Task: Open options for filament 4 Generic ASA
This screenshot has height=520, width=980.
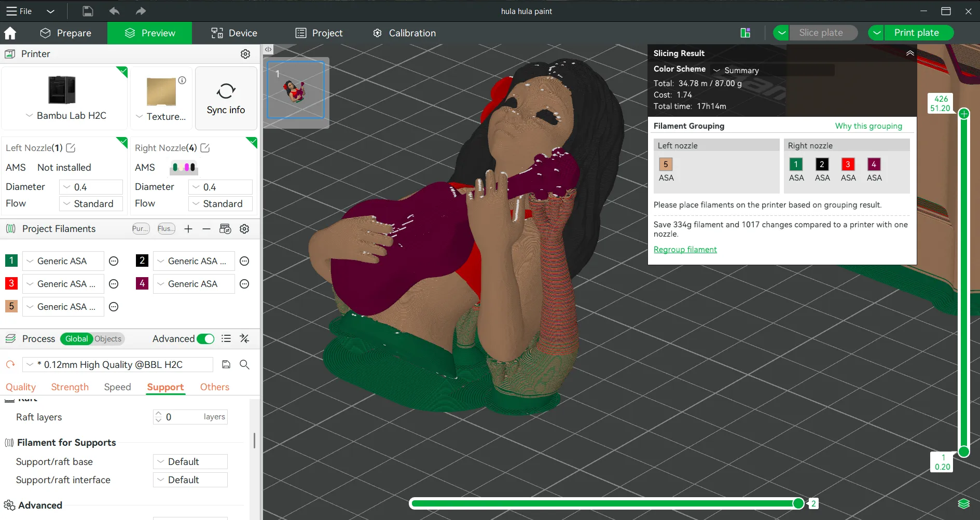Action: 244,284
